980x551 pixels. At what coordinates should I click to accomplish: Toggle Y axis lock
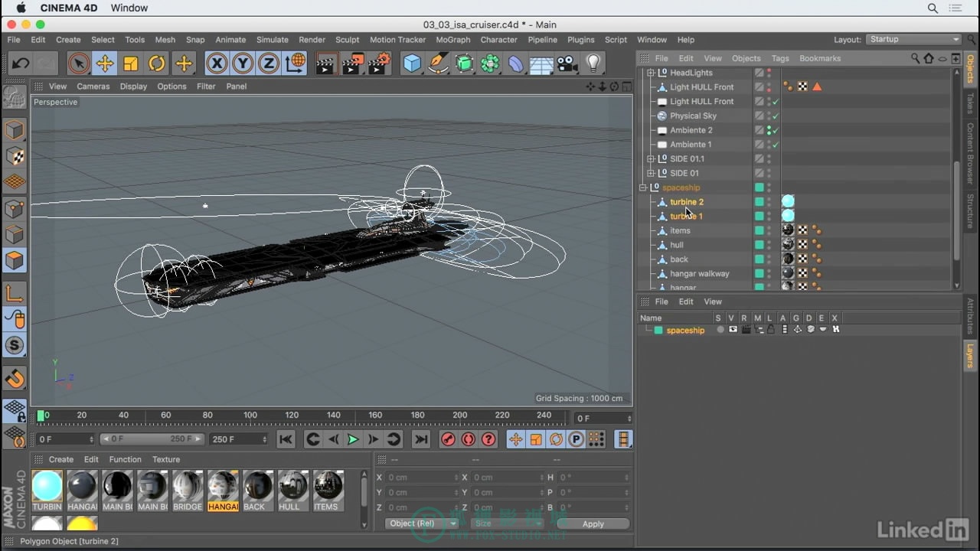point(243,64)
